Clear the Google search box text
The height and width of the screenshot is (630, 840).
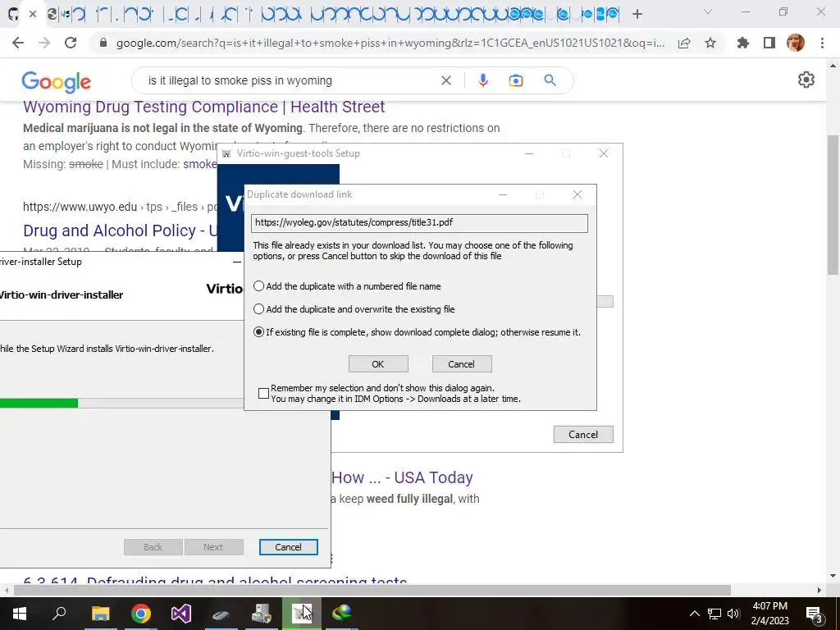pyautogui.click(x=445, y=80)
